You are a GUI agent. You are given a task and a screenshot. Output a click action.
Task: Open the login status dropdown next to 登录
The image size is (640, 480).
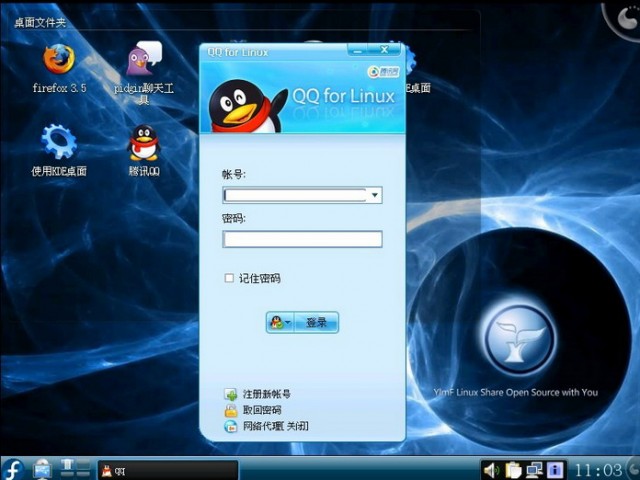click(x=280, y=322)
